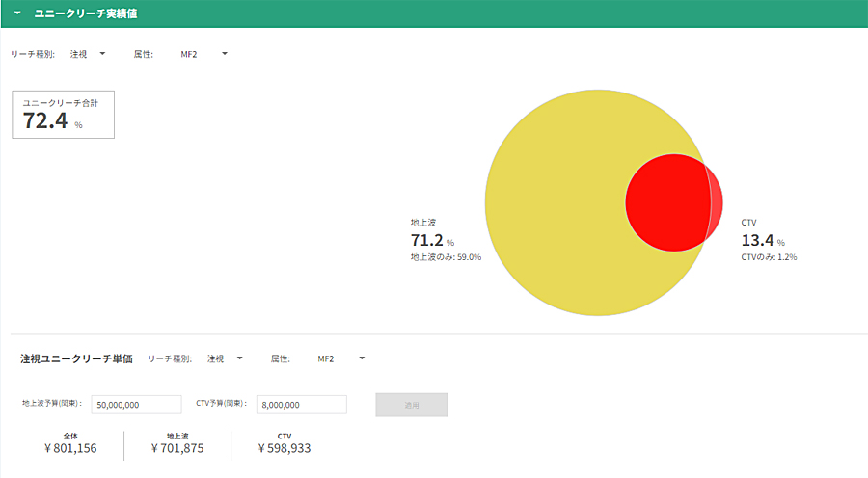Select the red CTV circle in chart

coord(674,203)
